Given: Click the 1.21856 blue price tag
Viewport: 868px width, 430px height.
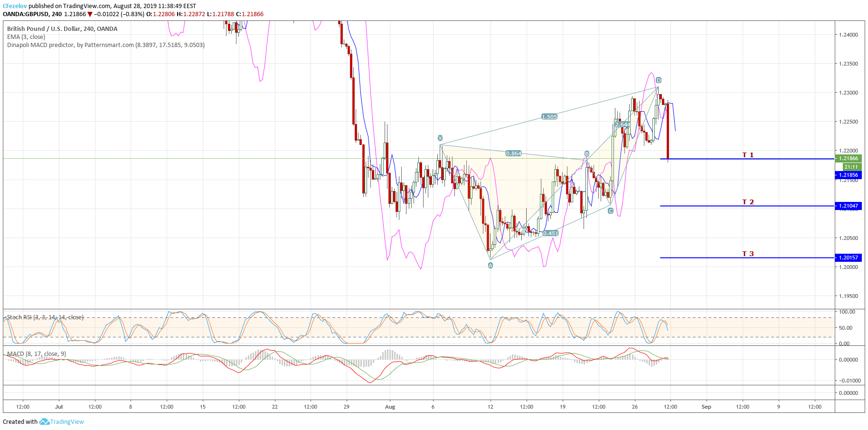Looking at the screenshot, I should 848,175.
